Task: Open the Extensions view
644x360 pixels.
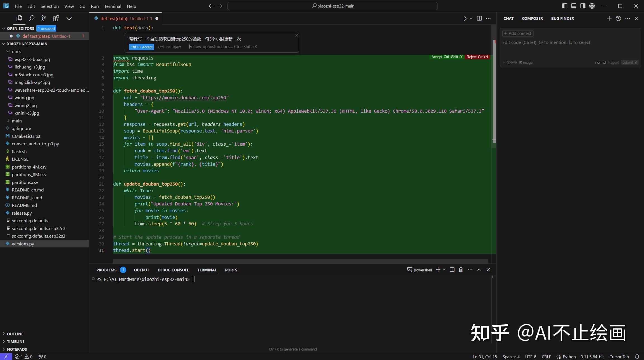Action: [56, 18]
